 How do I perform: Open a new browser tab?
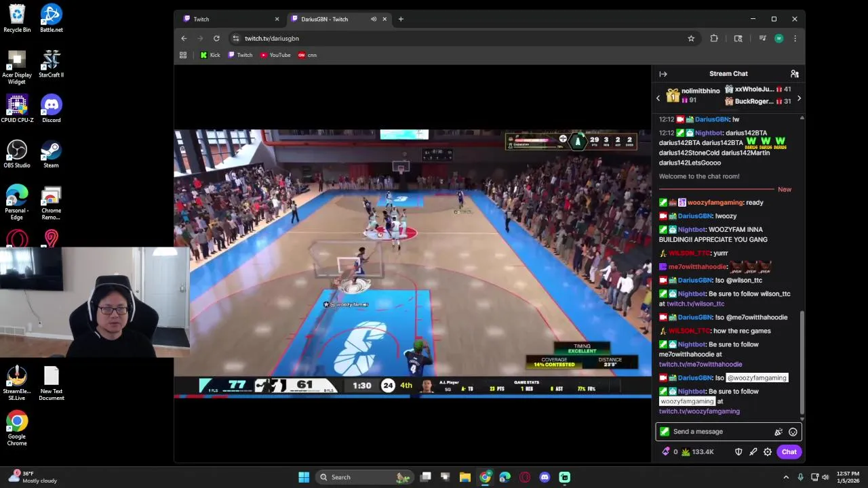coord(401,19)
